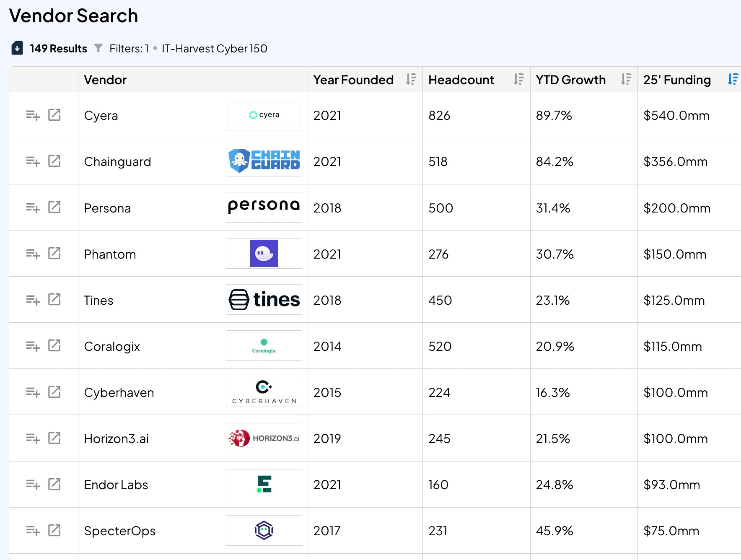Add Persona to list icon

pyautogui.click(x=33, y=207)
